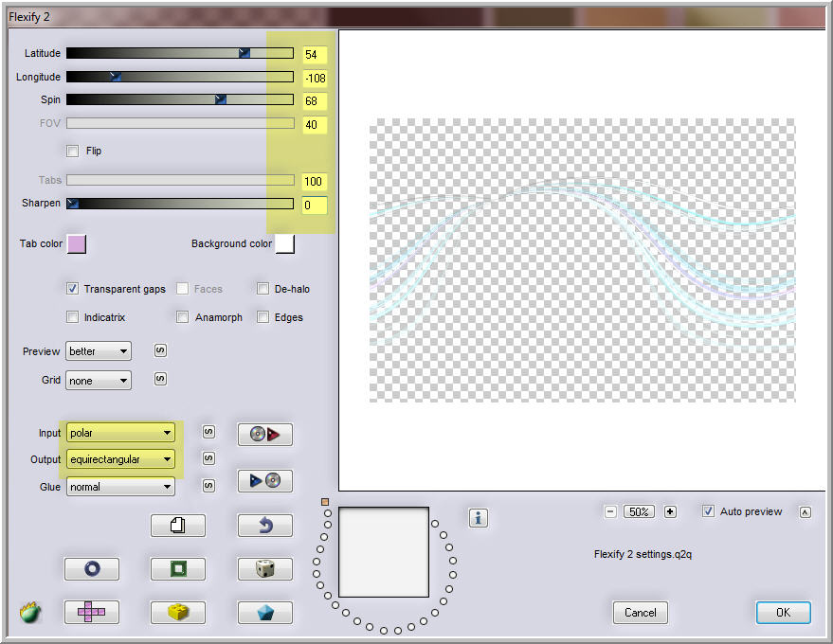Image resolution: width=833 pixels, height=644 pixels.
Task: Click the flaming green apple logo
Action: tap(31, 612)
